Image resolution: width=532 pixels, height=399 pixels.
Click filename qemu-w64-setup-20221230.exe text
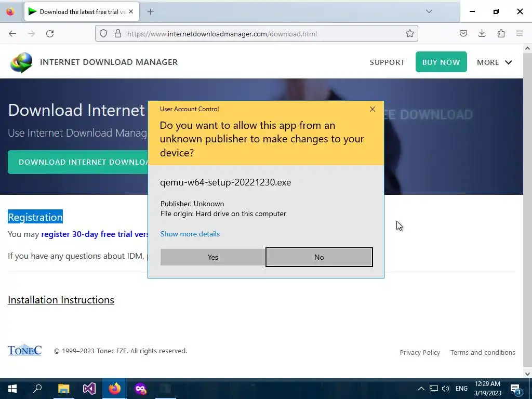coord(225,182)
